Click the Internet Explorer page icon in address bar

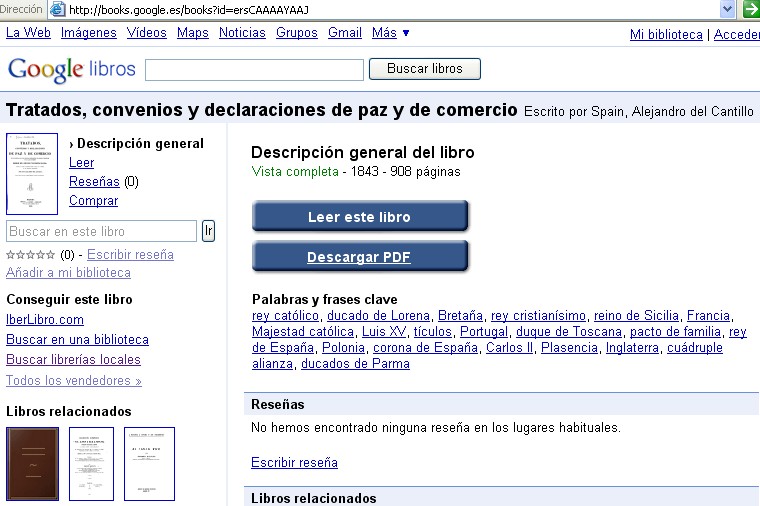pos(58,9)
